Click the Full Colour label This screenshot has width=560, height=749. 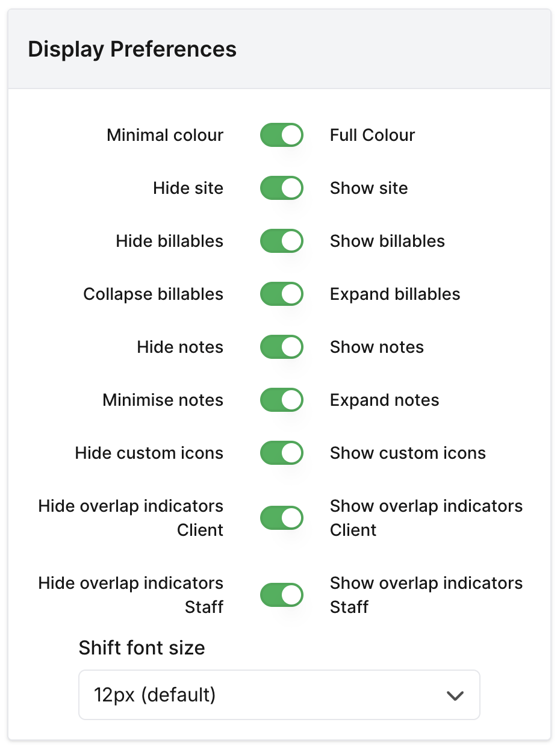[372, 135]
